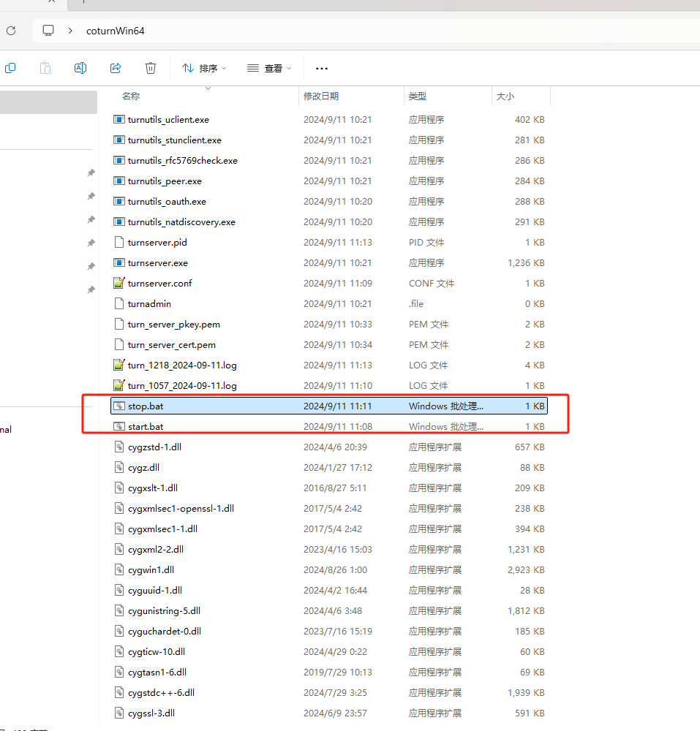
Task: Click the 2016/8/27 5:11 date of cygxslt-1.dll
Action: click(x=335, y=488)
